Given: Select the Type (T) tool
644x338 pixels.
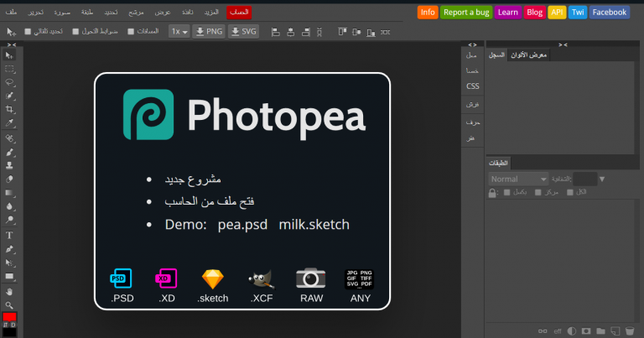Looking at the screenshot, I should (x=9, y=236).
